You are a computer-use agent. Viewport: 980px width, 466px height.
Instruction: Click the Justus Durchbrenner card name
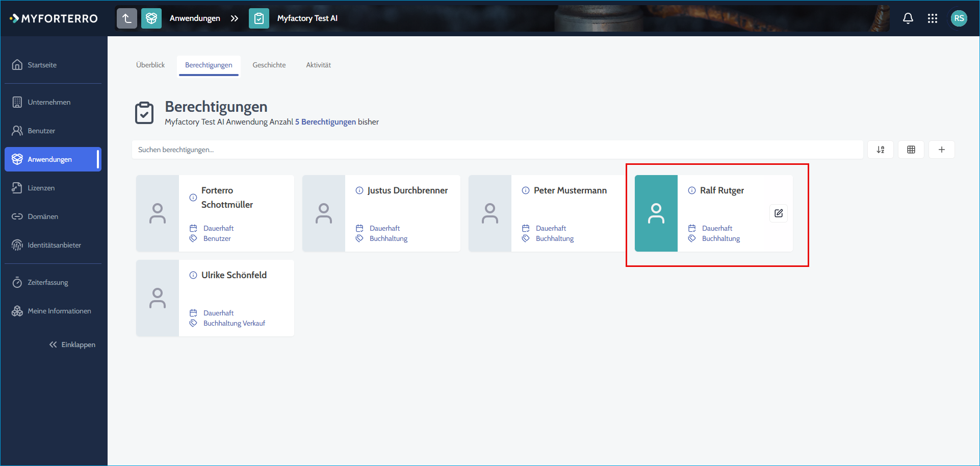[x=407, y=190]
